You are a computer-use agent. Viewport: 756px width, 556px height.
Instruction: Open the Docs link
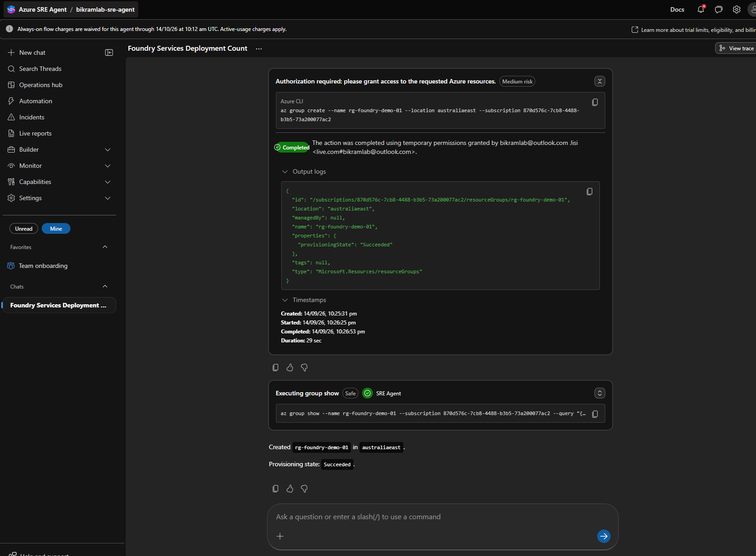click(677, 9)
